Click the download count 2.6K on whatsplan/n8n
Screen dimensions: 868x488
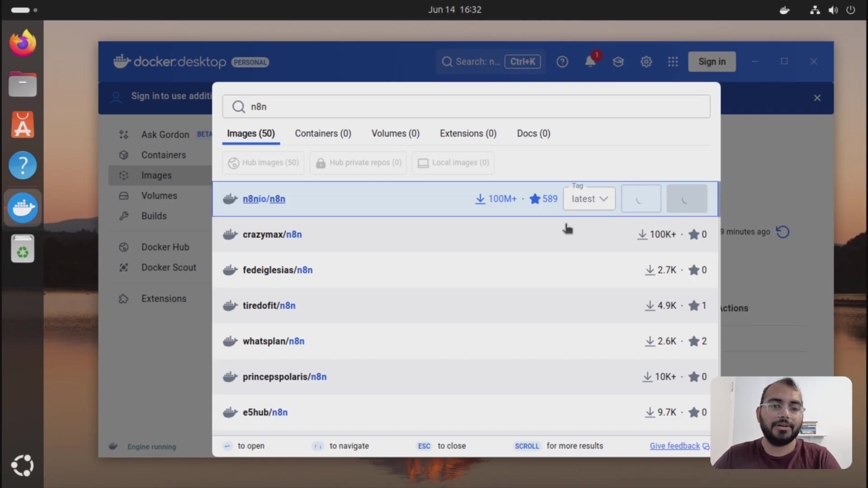[660, 341]
